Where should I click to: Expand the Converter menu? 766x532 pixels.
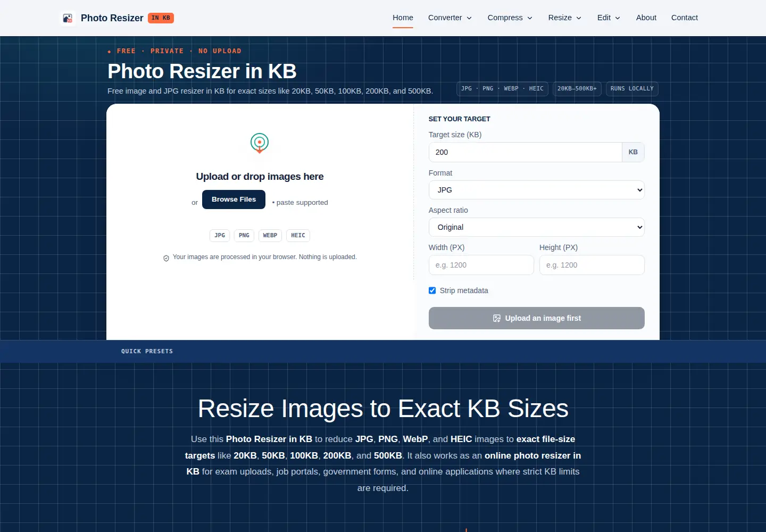click(450, 18)
